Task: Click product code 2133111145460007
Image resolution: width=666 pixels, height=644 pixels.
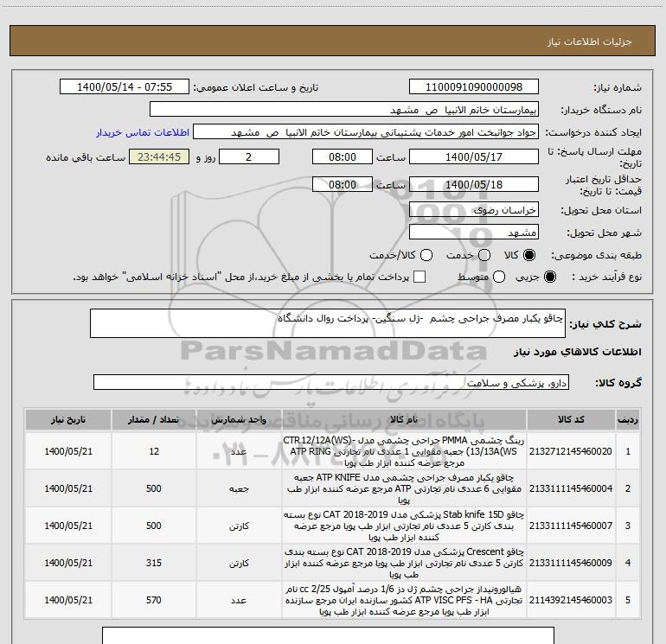Action: pos(571,526)
